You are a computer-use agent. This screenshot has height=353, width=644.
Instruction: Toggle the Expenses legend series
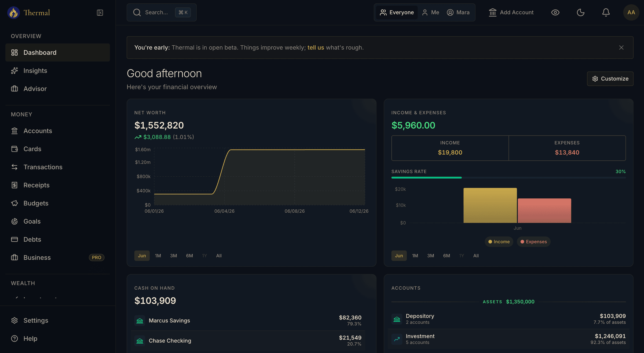(x=533, y=242)
